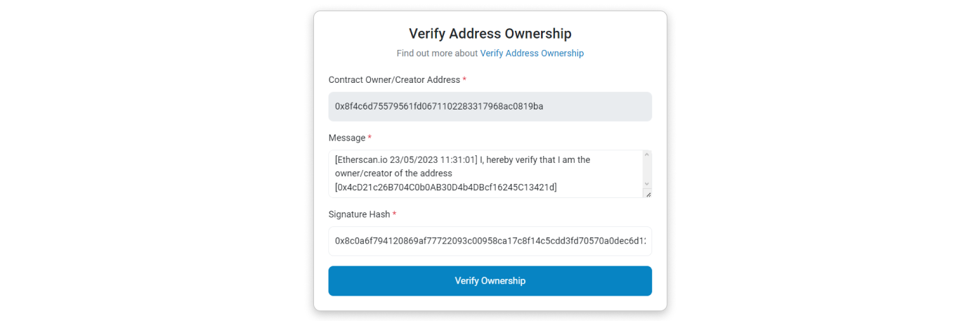Click the Message field label
This screenshot has height=321, width=980.
(347, 138)
